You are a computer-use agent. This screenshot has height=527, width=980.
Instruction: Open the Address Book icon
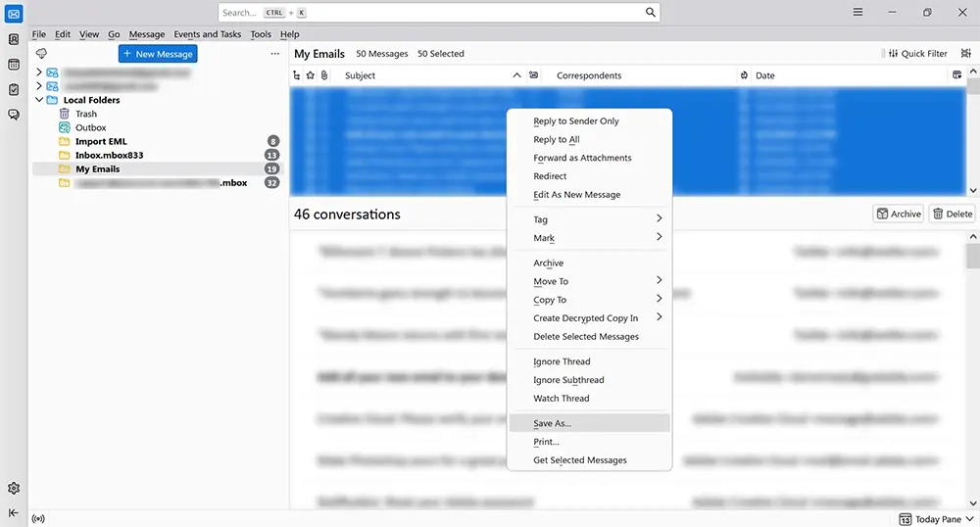click(x=14, y=39)
